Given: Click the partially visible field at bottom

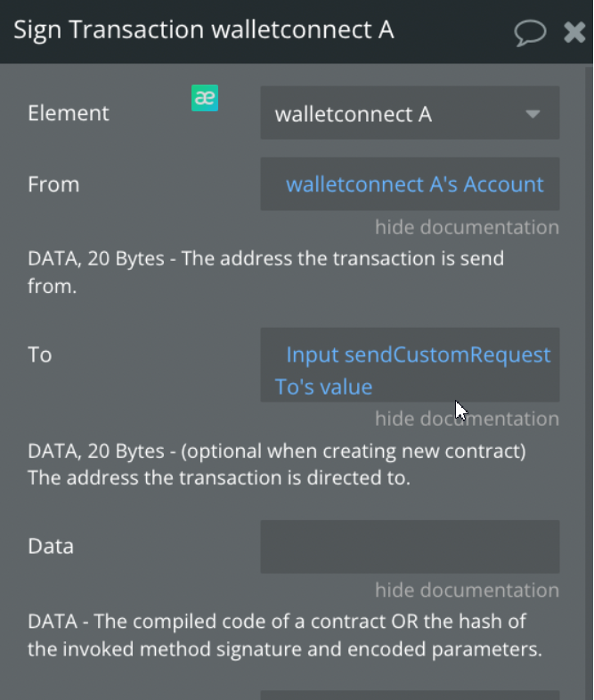Looking at the screenshot, I should tap(410, 696).
